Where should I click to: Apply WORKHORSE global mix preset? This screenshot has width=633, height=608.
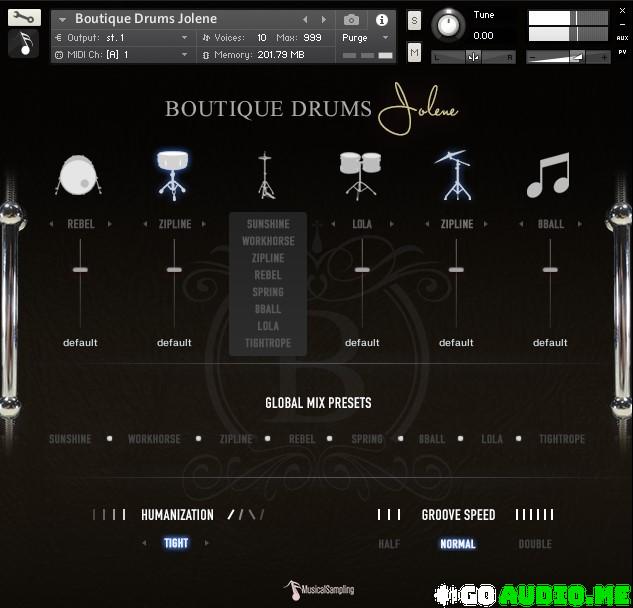click(x=154, y=439)
